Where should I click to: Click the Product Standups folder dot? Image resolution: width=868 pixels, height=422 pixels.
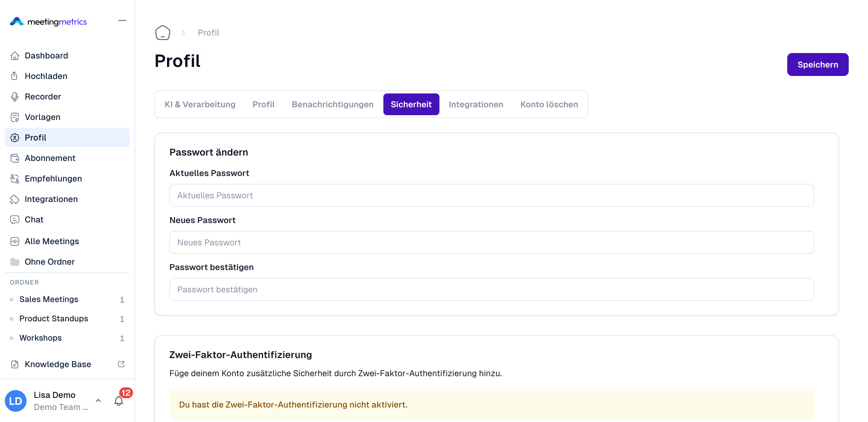11,319
